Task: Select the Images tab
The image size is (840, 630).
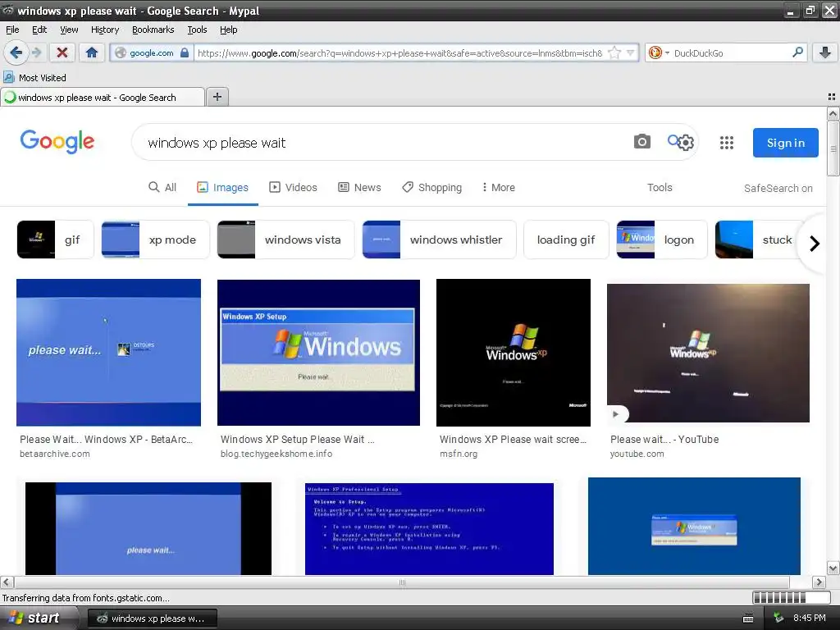Action: [222, 188]
